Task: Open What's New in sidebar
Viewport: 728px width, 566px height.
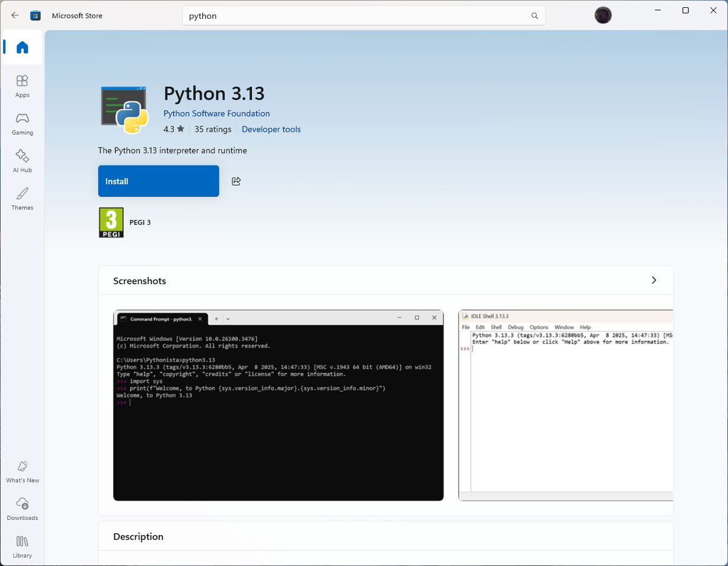Action: (x=22, y=472)
